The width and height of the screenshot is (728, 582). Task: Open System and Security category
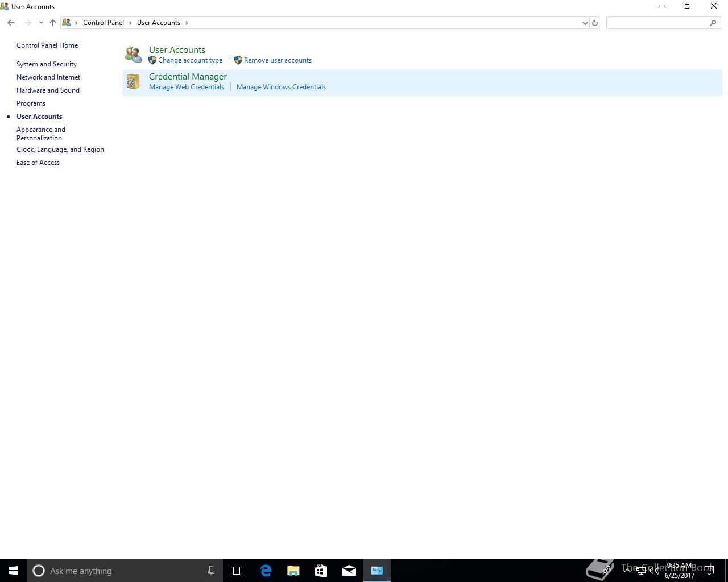point(47,64)
